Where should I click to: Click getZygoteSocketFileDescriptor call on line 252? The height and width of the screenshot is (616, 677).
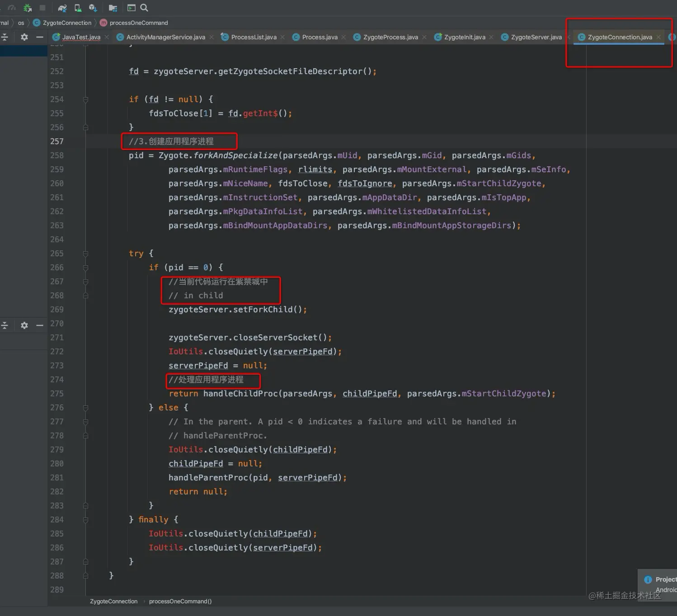tap(291, 71)
